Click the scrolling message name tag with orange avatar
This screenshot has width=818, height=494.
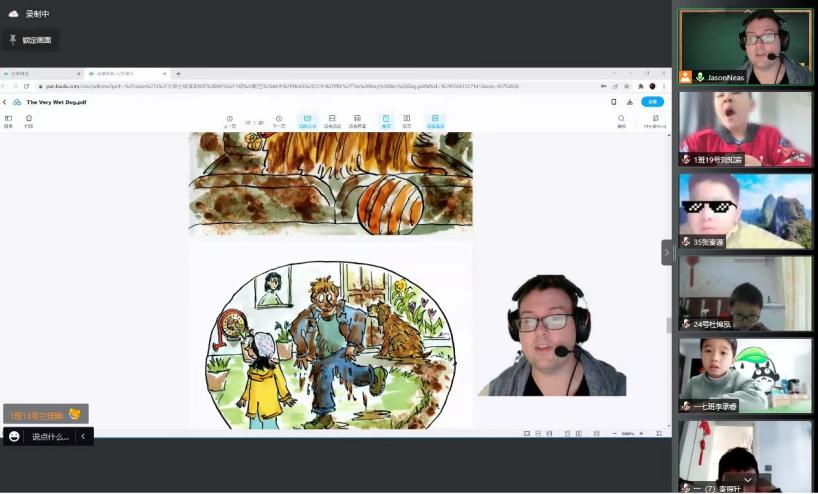46,415
